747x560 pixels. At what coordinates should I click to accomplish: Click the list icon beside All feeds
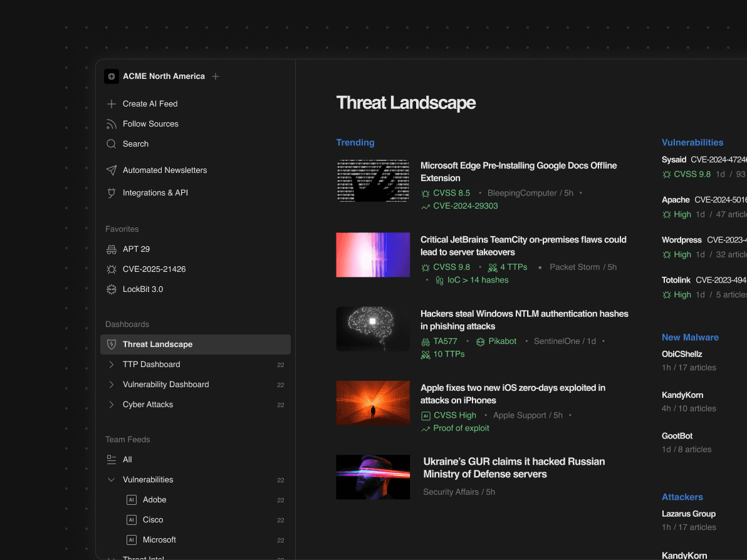[112, 460]
